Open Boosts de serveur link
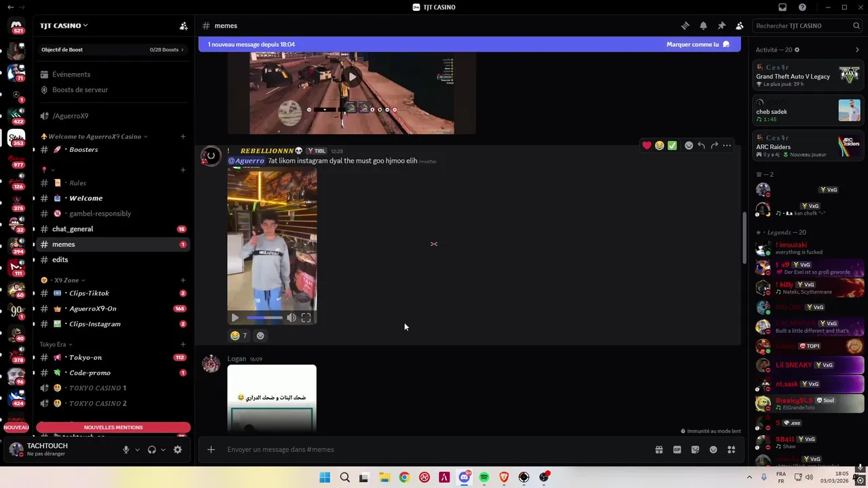Viewport: 868px width, 488px height. [113, 89]
